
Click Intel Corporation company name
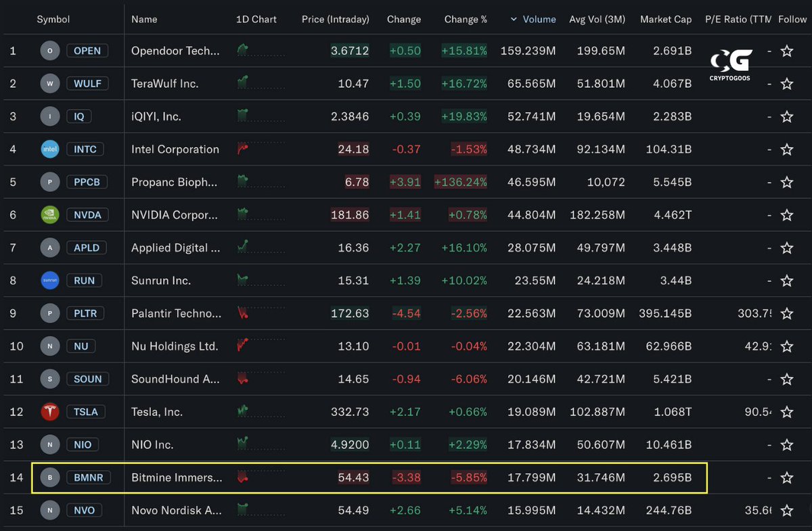[x=175, y=149]
